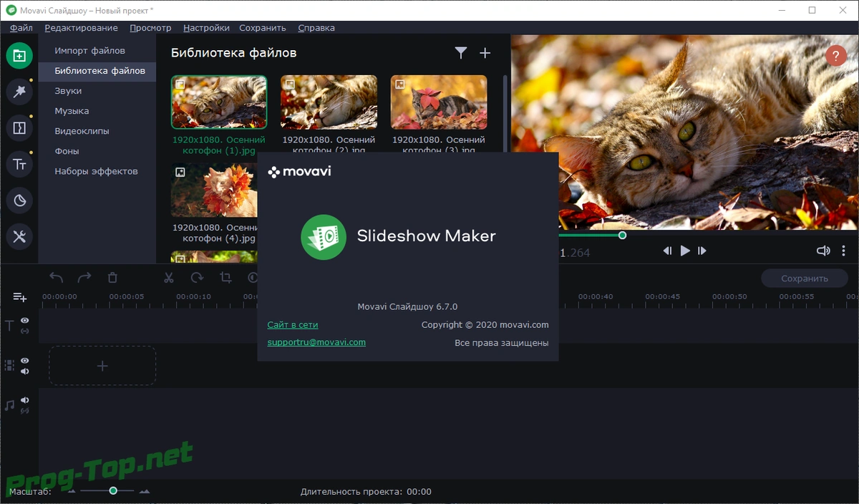Click the Movavi Слайдшоу 6.7.0 version text
Viewport: 859px width, 504px height.
(407, 306)
